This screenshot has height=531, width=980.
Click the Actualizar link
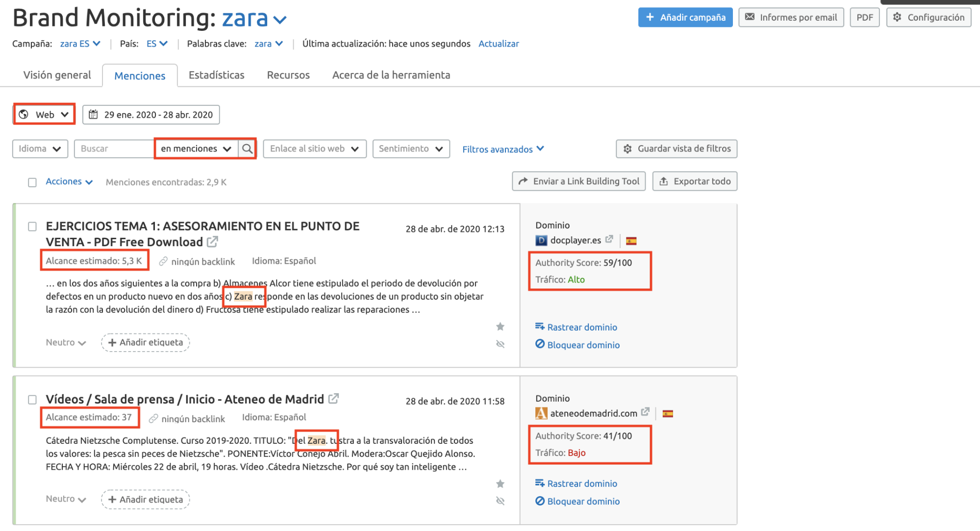pos(498,44)
